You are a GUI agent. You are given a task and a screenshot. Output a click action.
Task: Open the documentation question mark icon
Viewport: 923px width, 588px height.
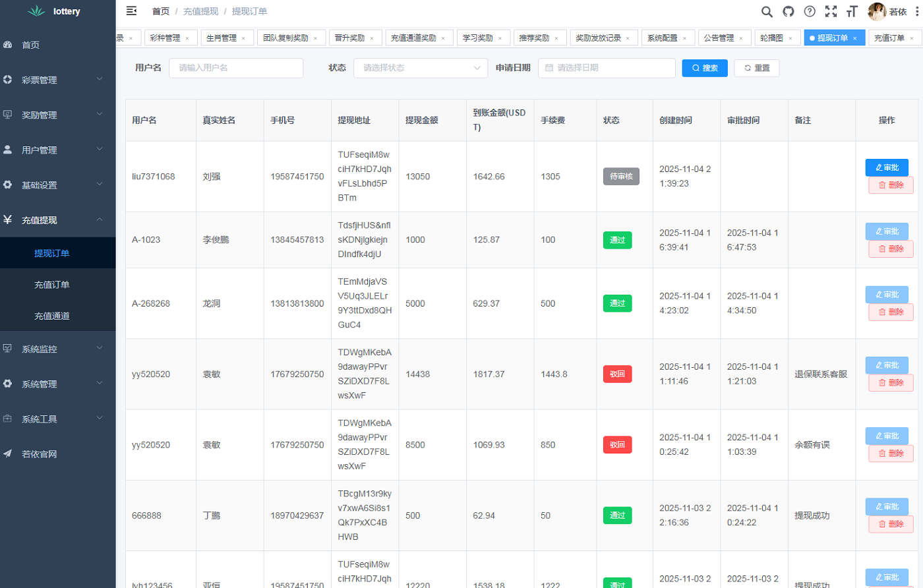click(x=809, y=11)
